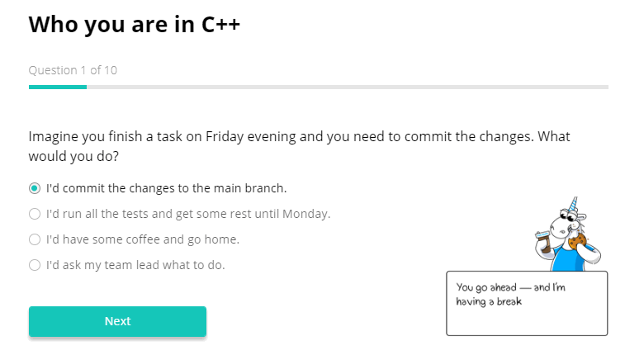Click the unicorn's blue shirt

pos(568,259)
